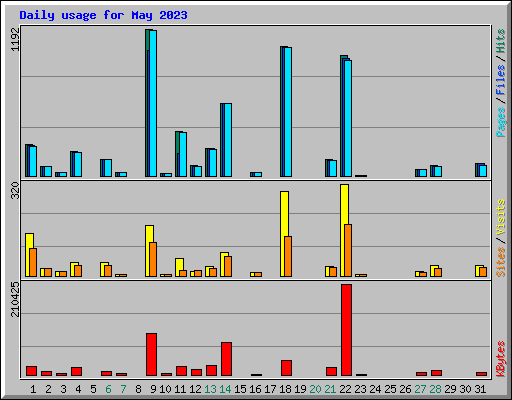Select the red KBytes bar for day 1

tap(31, 371)
